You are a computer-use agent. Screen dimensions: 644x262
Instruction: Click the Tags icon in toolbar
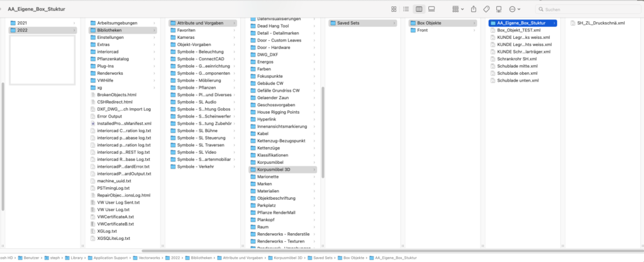coord(486,9)
